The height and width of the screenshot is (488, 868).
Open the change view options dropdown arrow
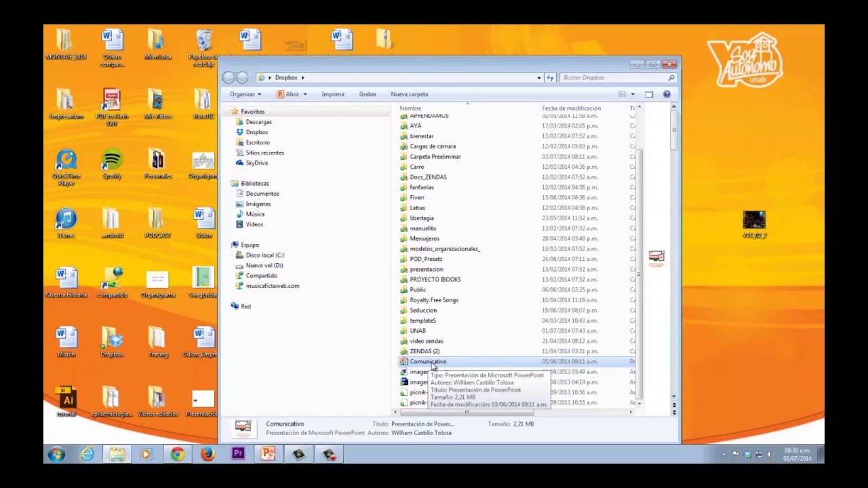(x=633, y=94)
